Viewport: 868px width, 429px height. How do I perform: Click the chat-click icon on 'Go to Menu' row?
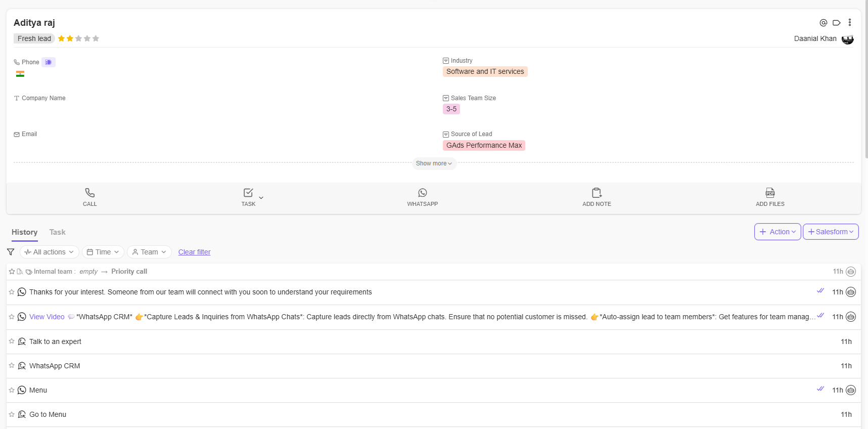click(x=22, y=414)
